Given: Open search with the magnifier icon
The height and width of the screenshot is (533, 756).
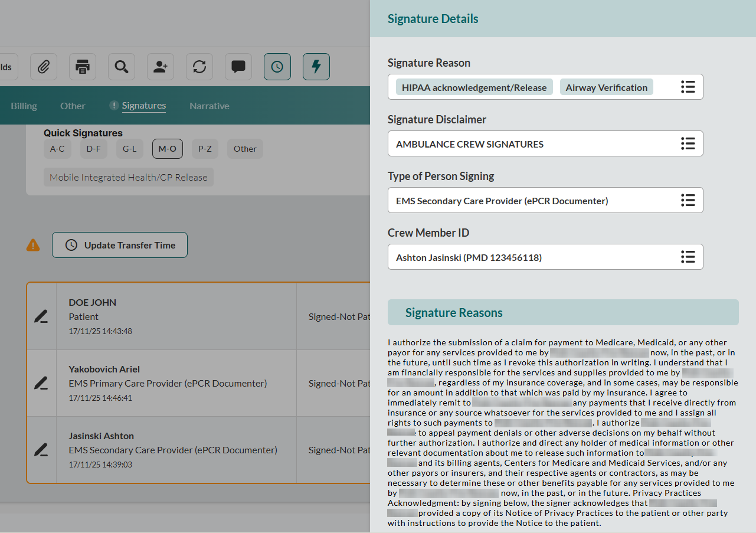Looking at the screenshot, I should point(122,67).
